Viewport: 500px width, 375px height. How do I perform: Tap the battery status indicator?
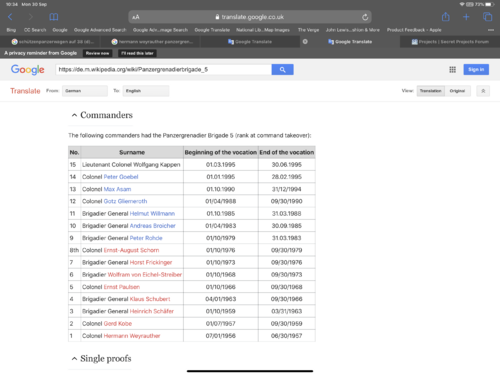(489, 4)
